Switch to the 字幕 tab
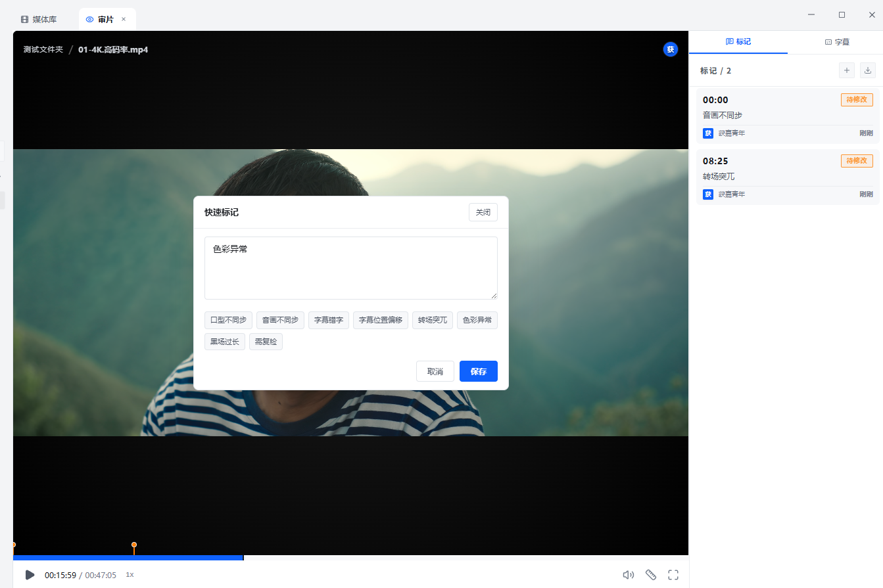This screenshot has height=588, width=883. (836, 41)
